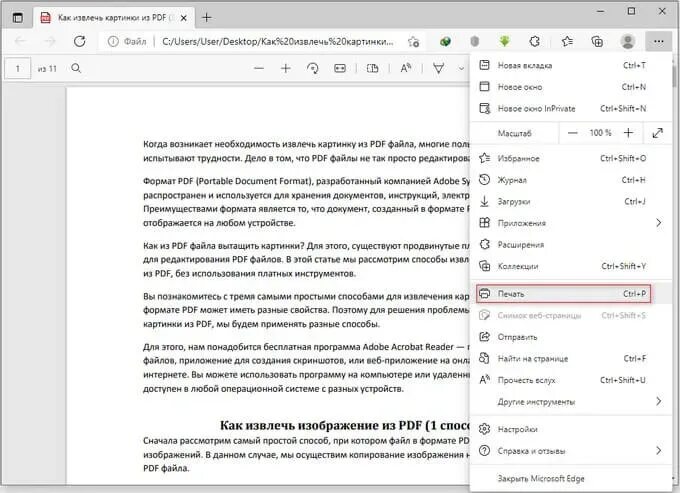Screen dimensions: 680x493
Task: Open the extensions puzzle icon
Action: (534, 42)
